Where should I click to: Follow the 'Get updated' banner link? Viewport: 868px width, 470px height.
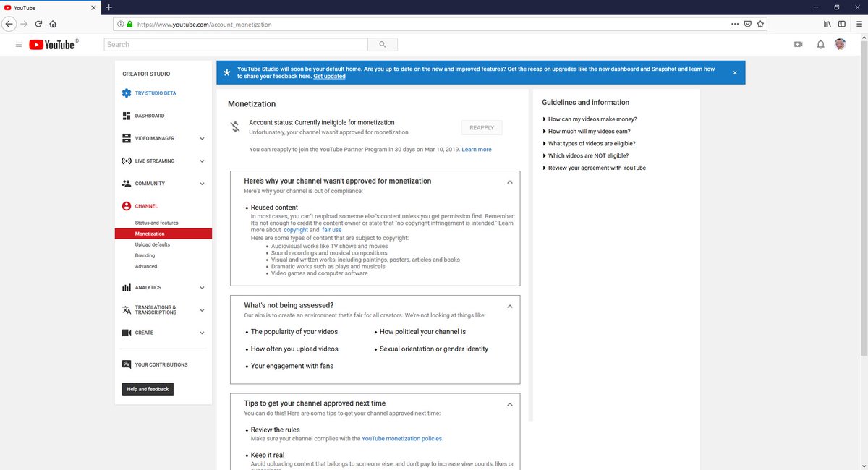329,76
